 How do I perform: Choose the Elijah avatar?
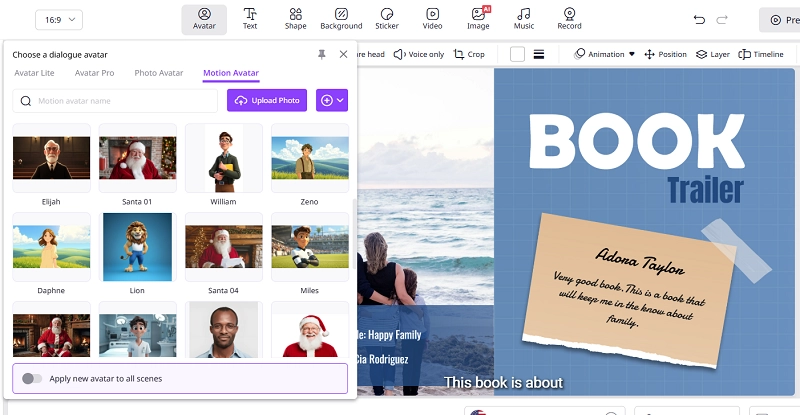point(52,158)
